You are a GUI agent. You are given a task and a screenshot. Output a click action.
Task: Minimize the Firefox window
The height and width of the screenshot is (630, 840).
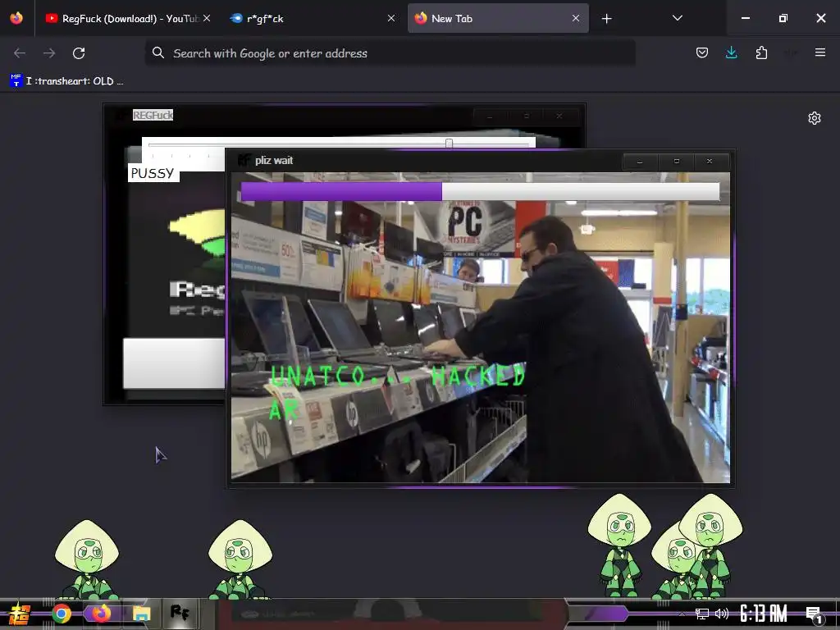[745, 18]
